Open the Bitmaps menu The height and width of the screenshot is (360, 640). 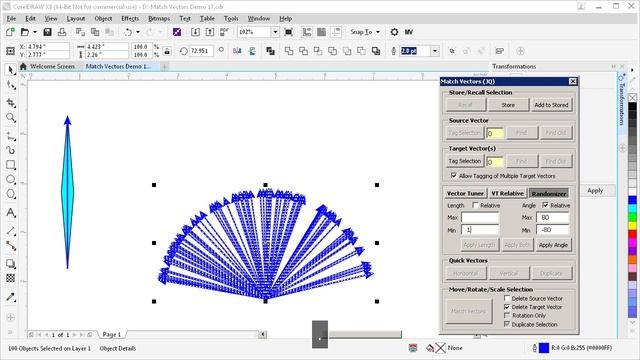coord(159,18)
